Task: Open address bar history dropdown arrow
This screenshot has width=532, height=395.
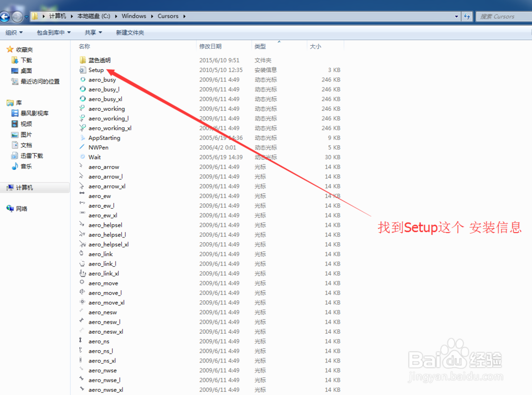Action: click(456, 17)
